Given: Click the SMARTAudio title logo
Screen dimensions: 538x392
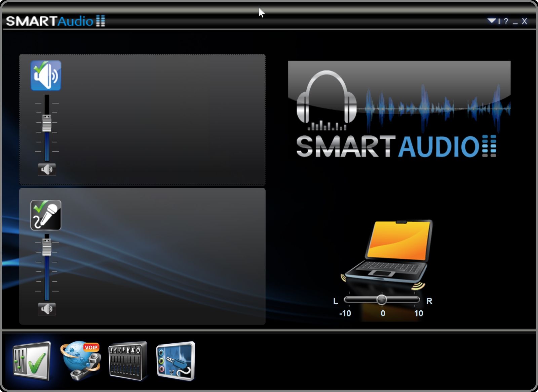Looking at the screenshot, I should click(55, 21).
